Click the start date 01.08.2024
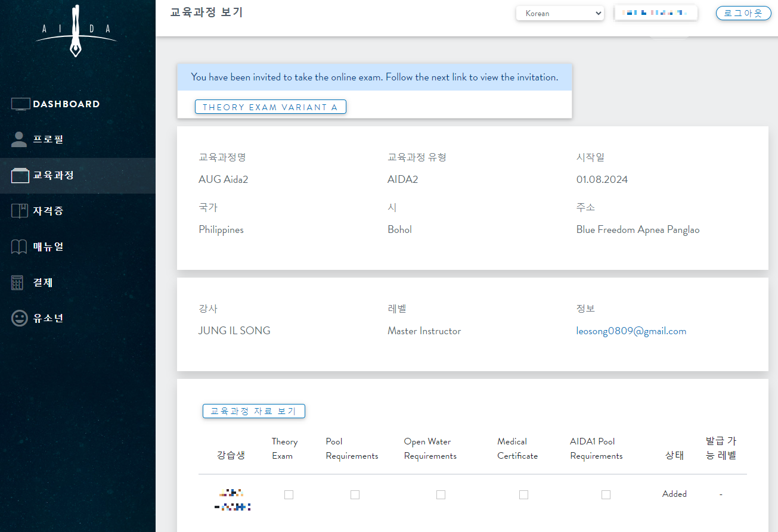 (602, 179)
